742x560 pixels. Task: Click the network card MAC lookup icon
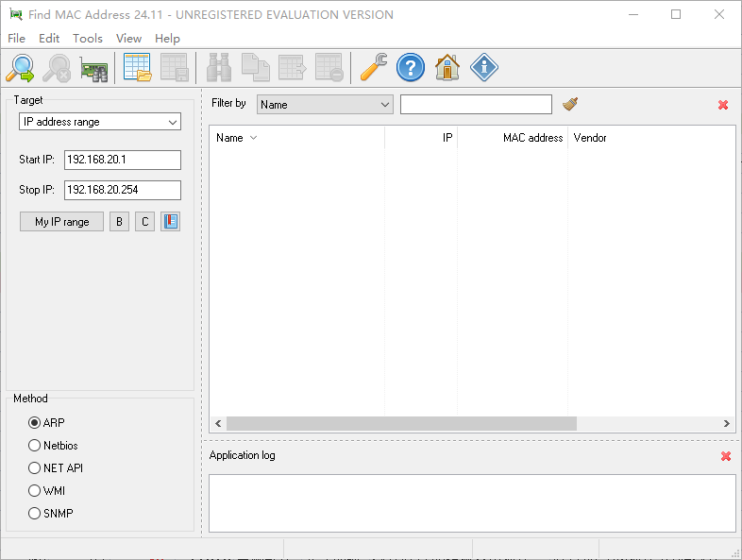click(93, 68)
